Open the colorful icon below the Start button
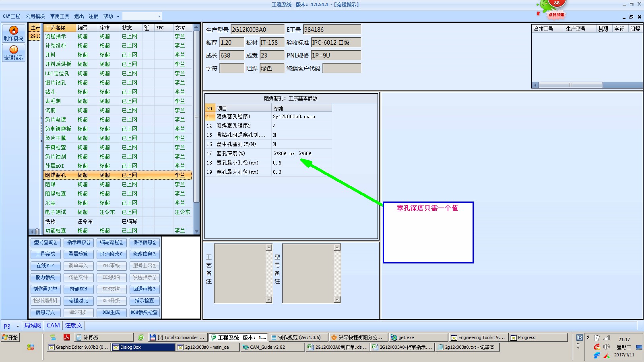Screen dimensions: 644x362 31,347
